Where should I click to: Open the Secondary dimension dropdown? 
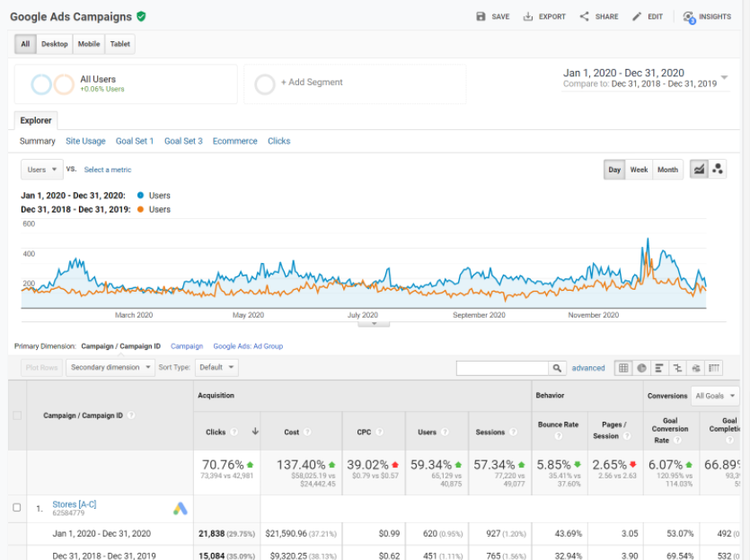(x=110, y=367)
